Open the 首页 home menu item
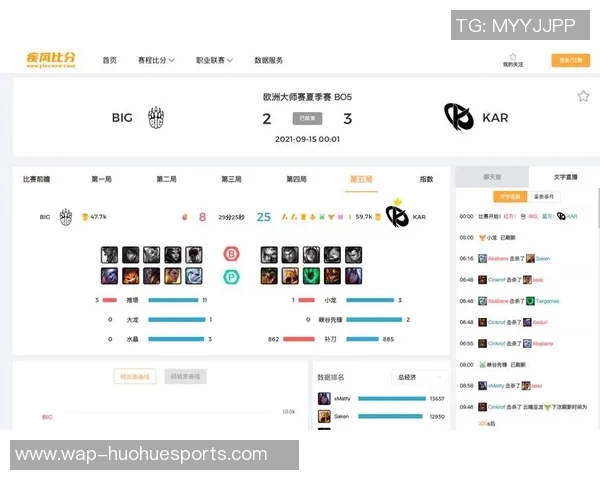Viewport: 600px width, 480px height. coord(109,60)
